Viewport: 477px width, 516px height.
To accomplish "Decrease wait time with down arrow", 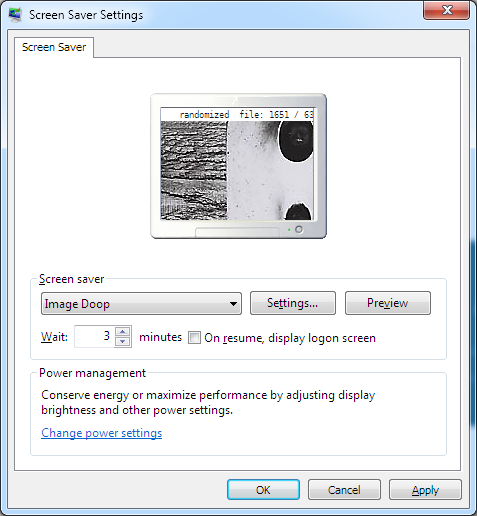I will pos(123,342).
